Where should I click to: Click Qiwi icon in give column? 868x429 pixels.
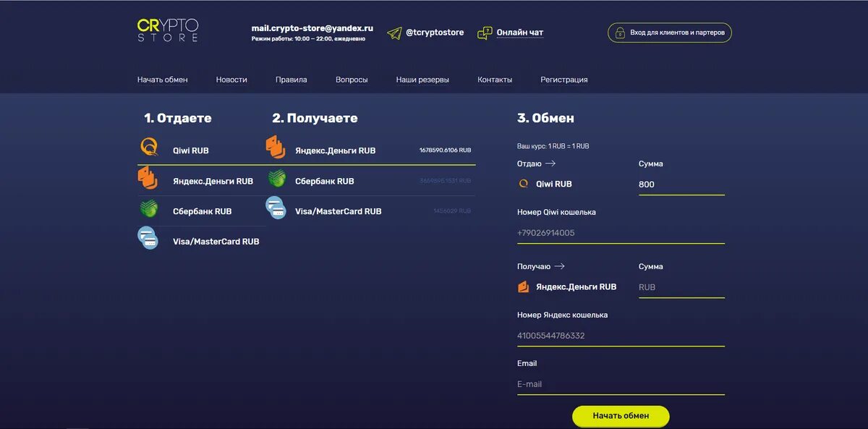(x=148, y=148)
